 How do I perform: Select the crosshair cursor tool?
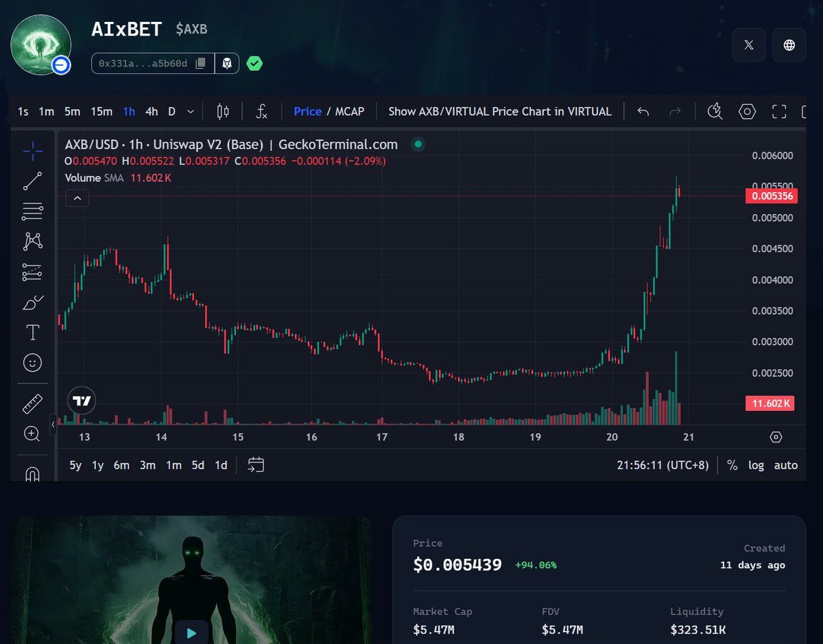pyautogui.click(x=32, y=150)
